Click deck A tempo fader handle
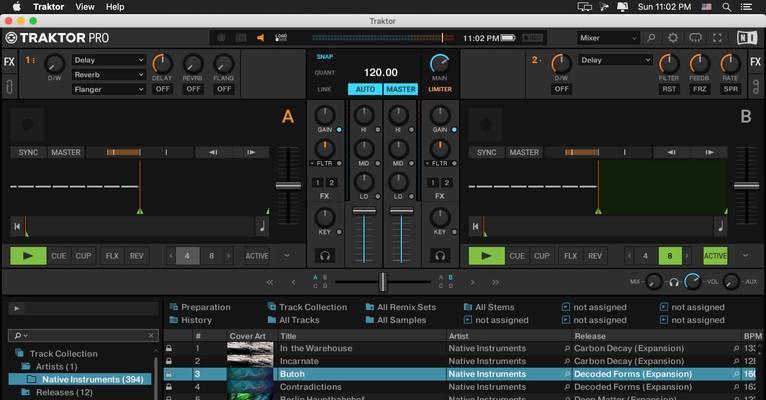The image size is (766, 400). pos(288,186)
